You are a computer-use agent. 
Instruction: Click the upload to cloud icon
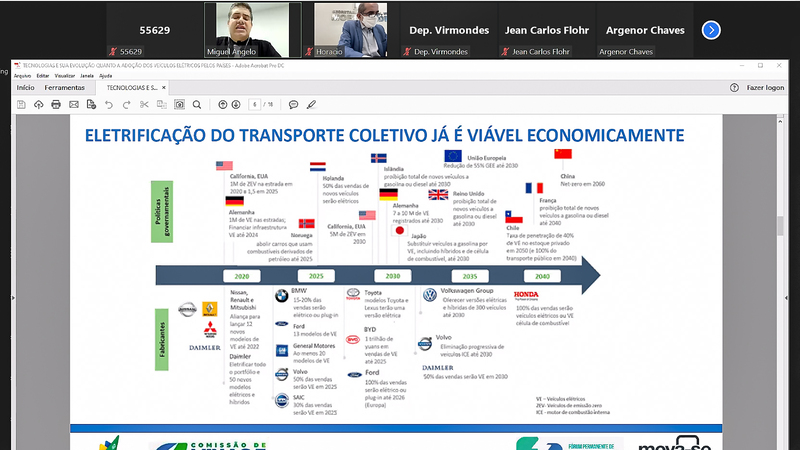[x=39, y=104]
